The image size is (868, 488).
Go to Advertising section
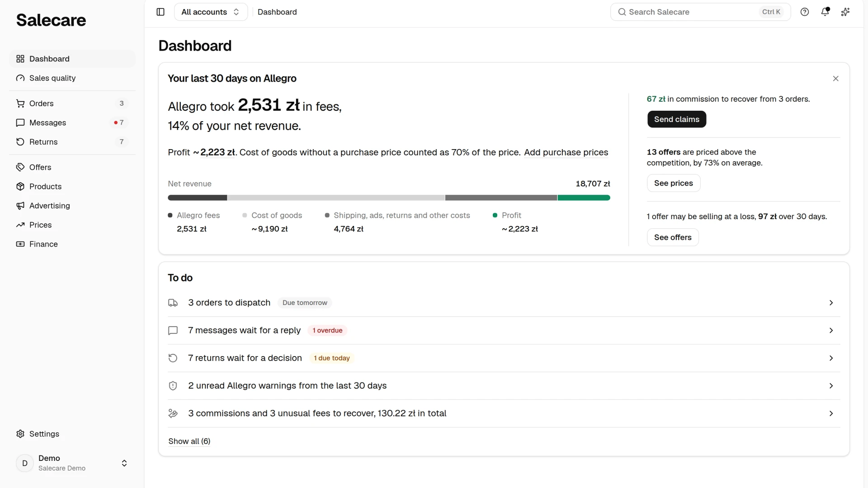(x=72, y=206)
